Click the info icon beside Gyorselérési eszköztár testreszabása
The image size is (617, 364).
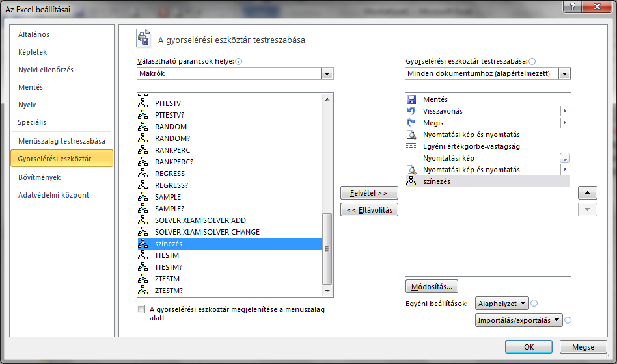point(532,61)
